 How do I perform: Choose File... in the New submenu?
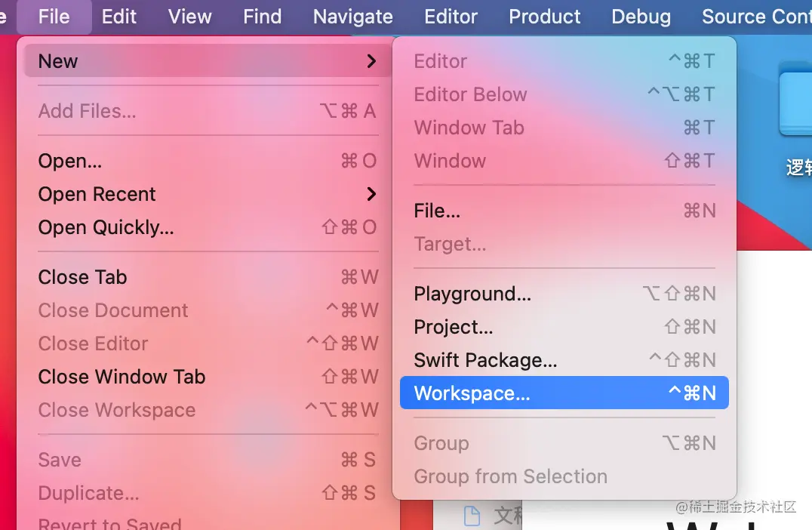(437, 211)
